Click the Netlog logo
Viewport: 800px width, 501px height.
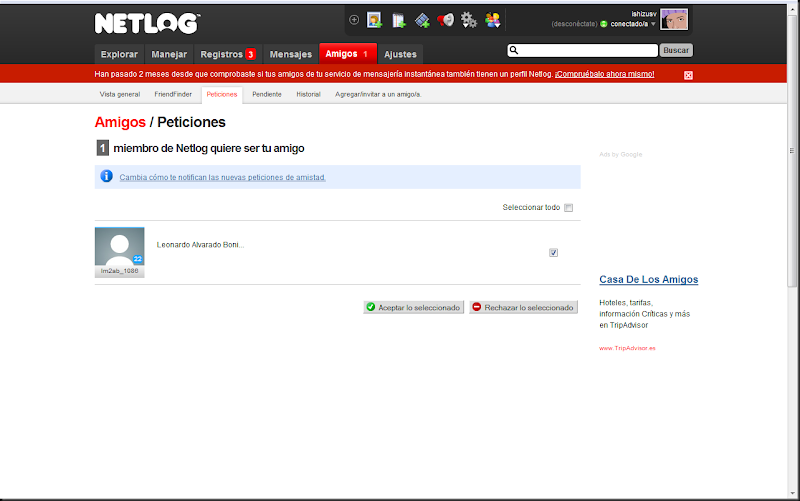click(147, 23)
